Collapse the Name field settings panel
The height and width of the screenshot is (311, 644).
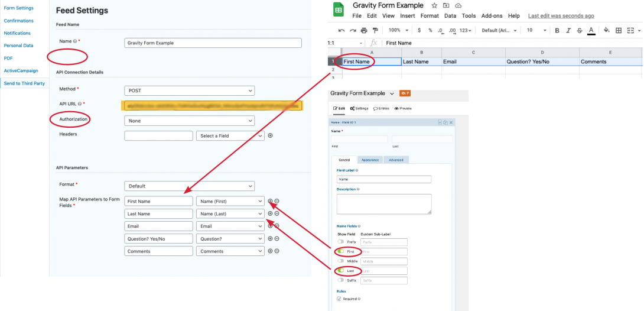click(x=440, y=122)
